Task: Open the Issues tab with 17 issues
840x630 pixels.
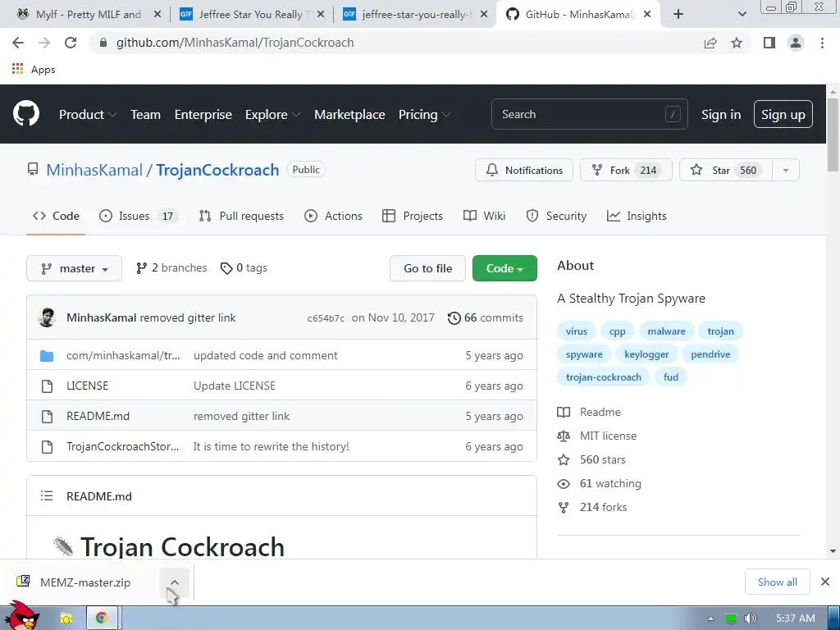Action: pos(138,216)
